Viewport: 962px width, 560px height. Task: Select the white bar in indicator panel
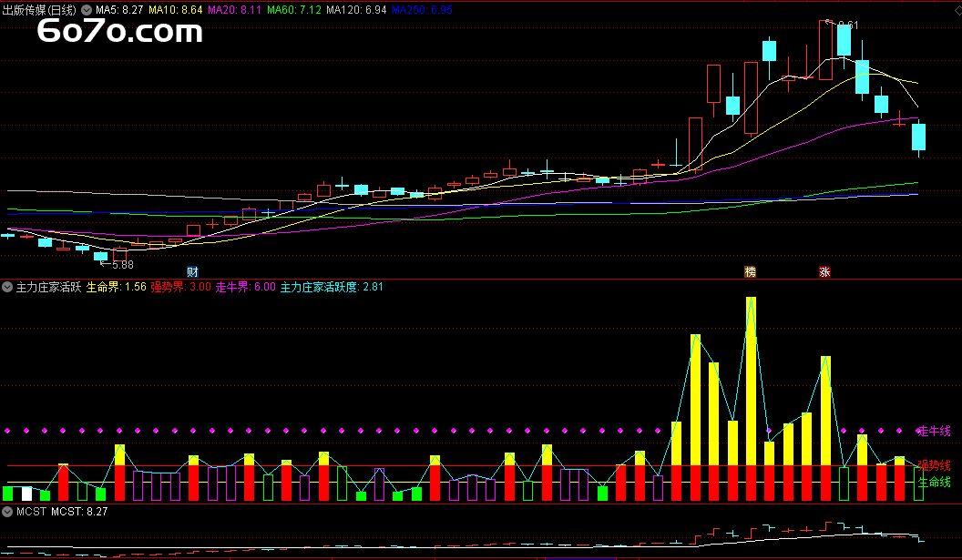[26, 494]
